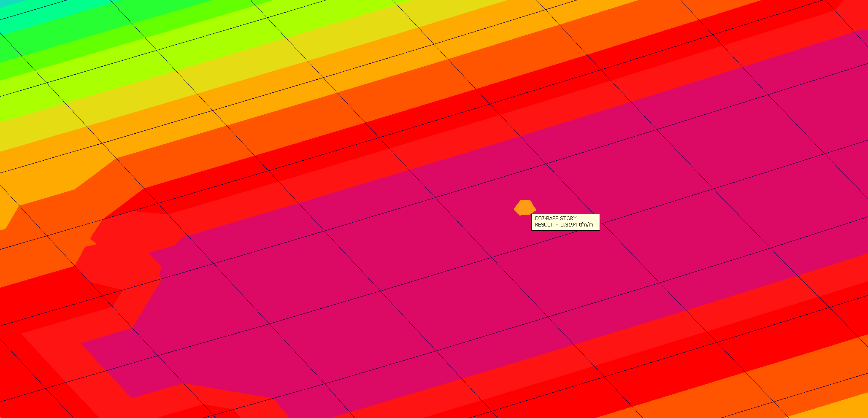Click mesh node below-left of the tooltip
868x418 pixels.
(492, 257)
